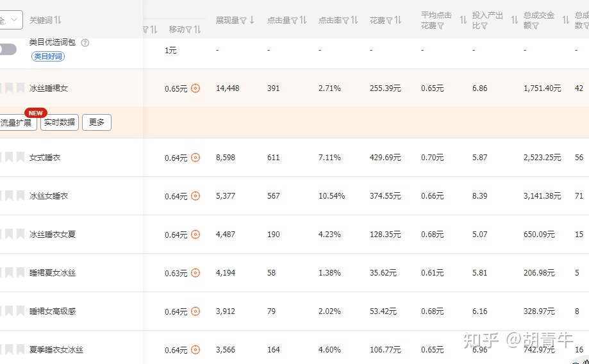Click the 1元 bid for 类目优选词包
Viewport: 589px width, 364px height.
coord(170,51)
